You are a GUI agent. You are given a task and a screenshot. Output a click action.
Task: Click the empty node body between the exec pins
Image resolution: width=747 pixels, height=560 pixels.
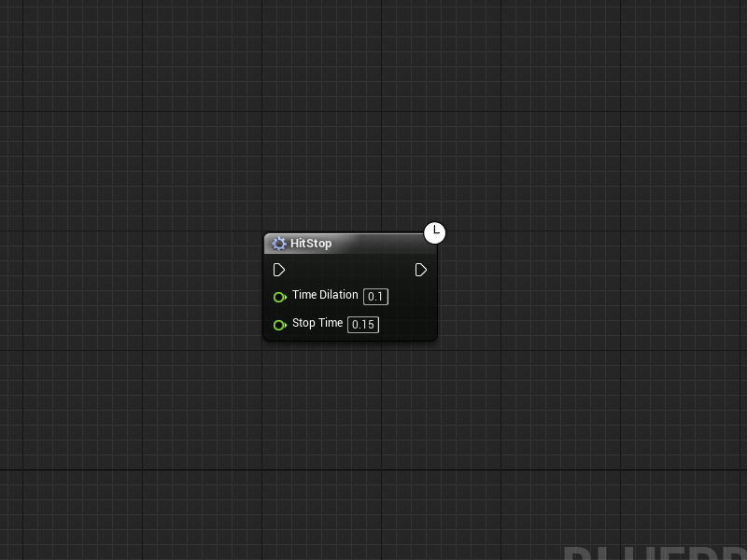tap(350, 270)
